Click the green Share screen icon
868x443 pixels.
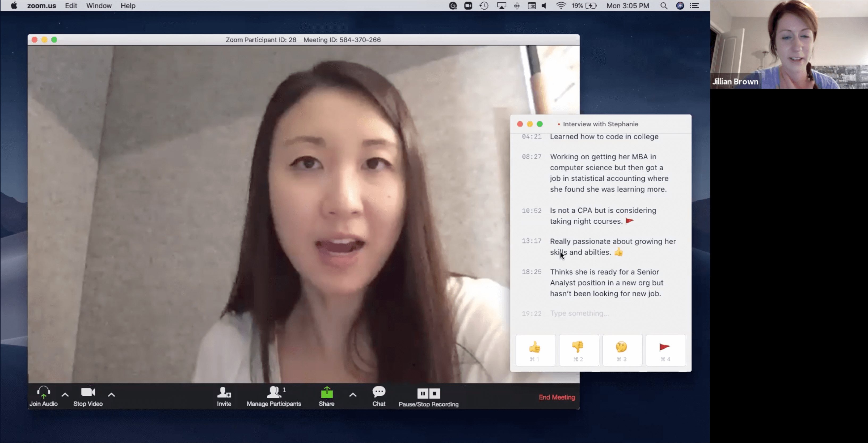coord(327,393)
